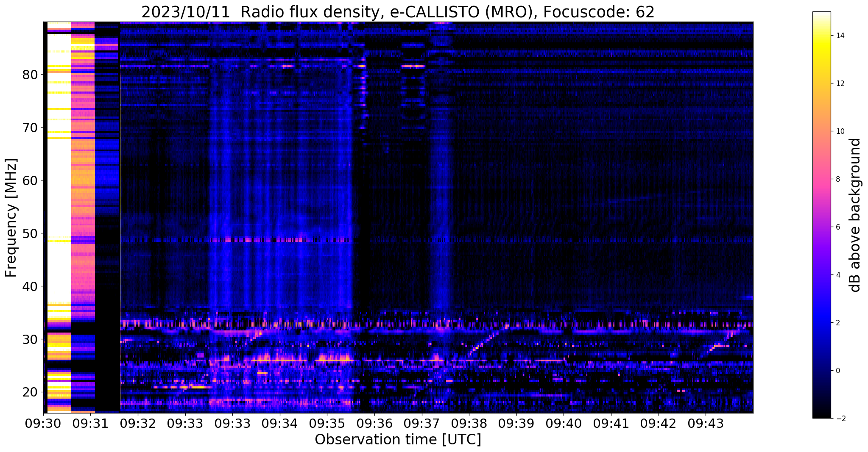Click the 09:36 time tick label
The width and height of the screenshot is (868, 452).
[x=374, y=424]
